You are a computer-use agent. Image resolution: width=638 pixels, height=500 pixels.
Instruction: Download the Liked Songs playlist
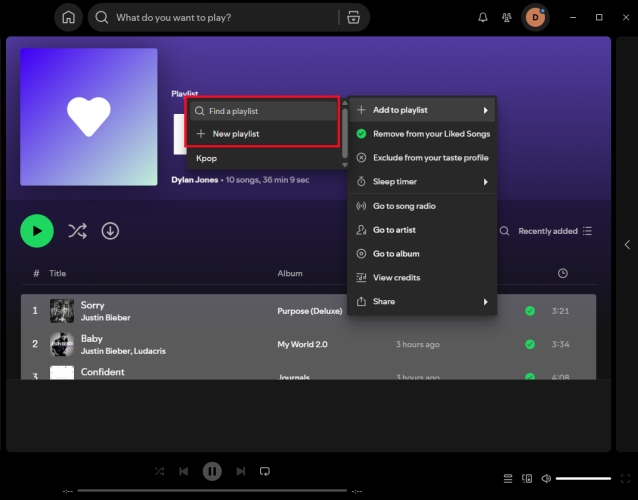tap(110, 231)
